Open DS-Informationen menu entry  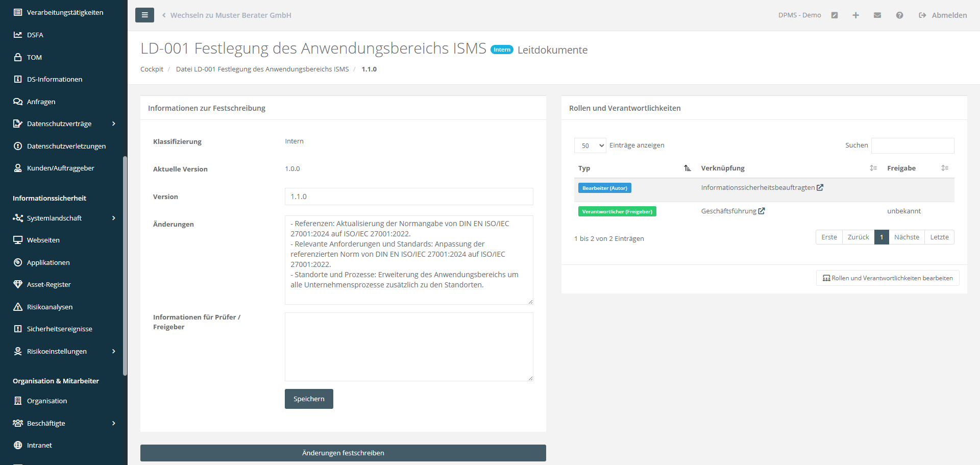55,79
